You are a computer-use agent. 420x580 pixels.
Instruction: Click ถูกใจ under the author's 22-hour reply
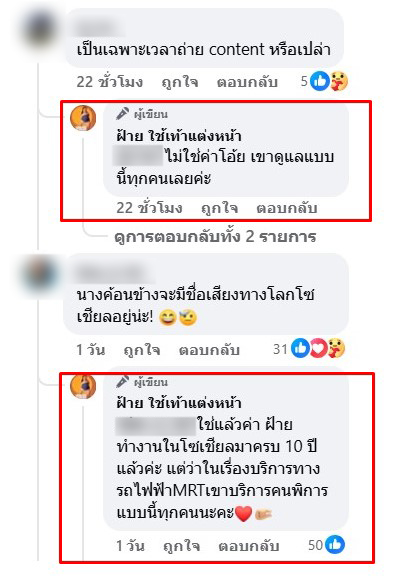[219, 208]
